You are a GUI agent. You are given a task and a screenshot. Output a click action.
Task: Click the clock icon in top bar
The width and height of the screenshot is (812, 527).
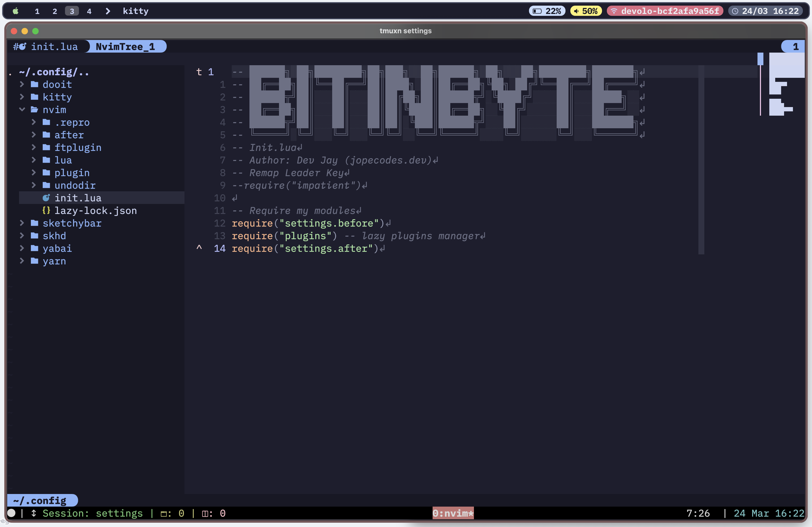[735, 11]
